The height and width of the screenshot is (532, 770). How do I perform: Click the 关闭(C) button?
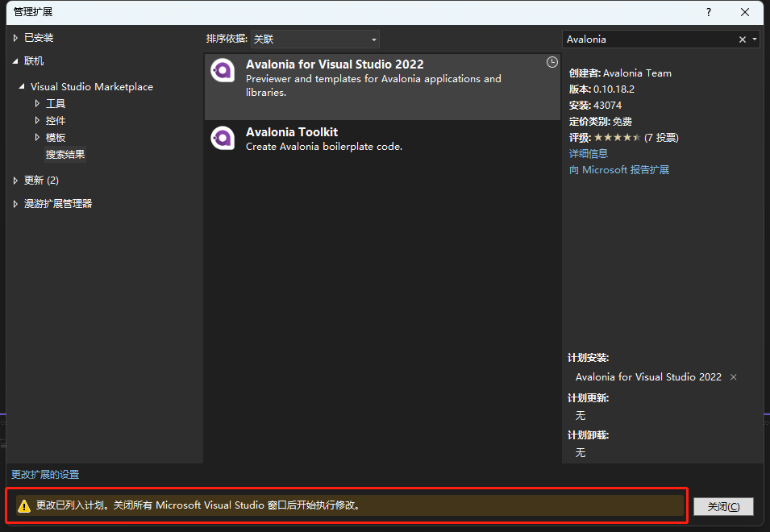723,506
